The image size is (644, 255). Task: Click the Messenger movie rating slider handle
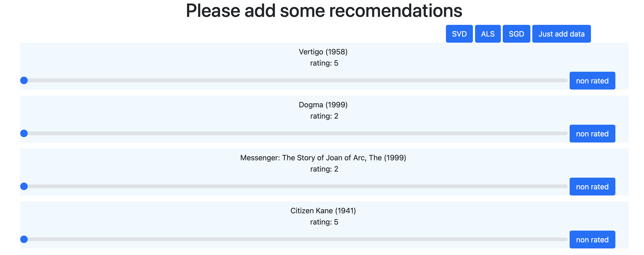point(24,186)
